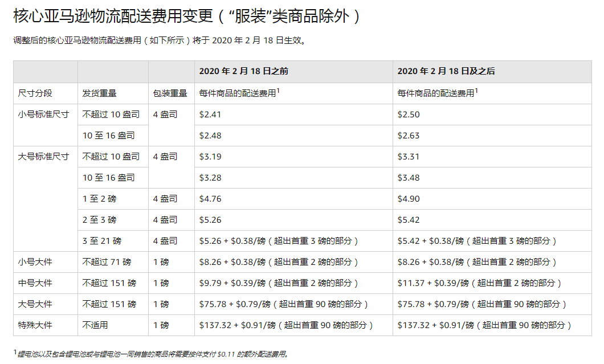The image size is (604, 364).
Task: Select the $3.48 fee value
Action: 409,178
